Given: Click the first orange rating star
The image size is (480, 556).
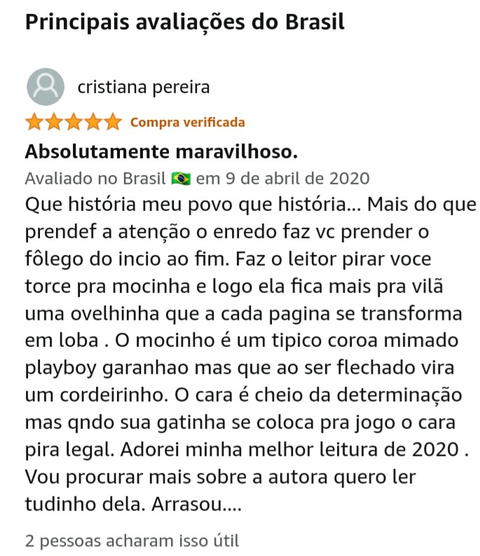Looking at the screenshot, I should pos(34,122).
